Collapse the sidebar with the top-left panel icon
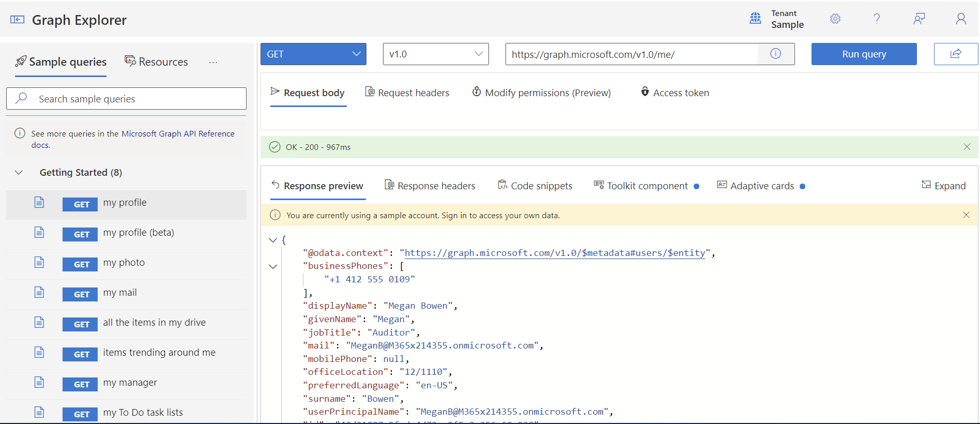The height and width of the screenshot is (424, 980). 17,20
